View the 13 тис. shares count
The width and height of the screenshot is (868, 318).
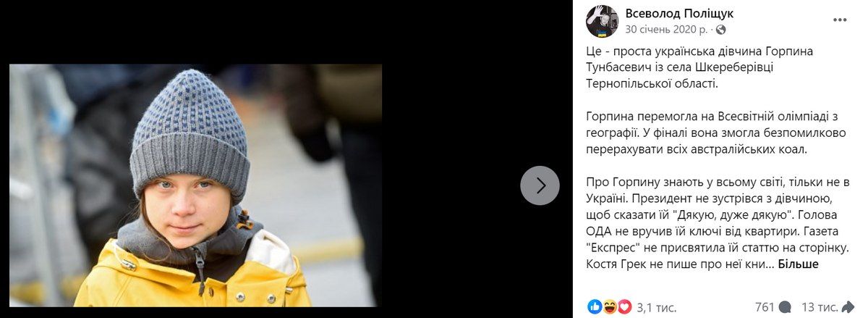[820, 307]
